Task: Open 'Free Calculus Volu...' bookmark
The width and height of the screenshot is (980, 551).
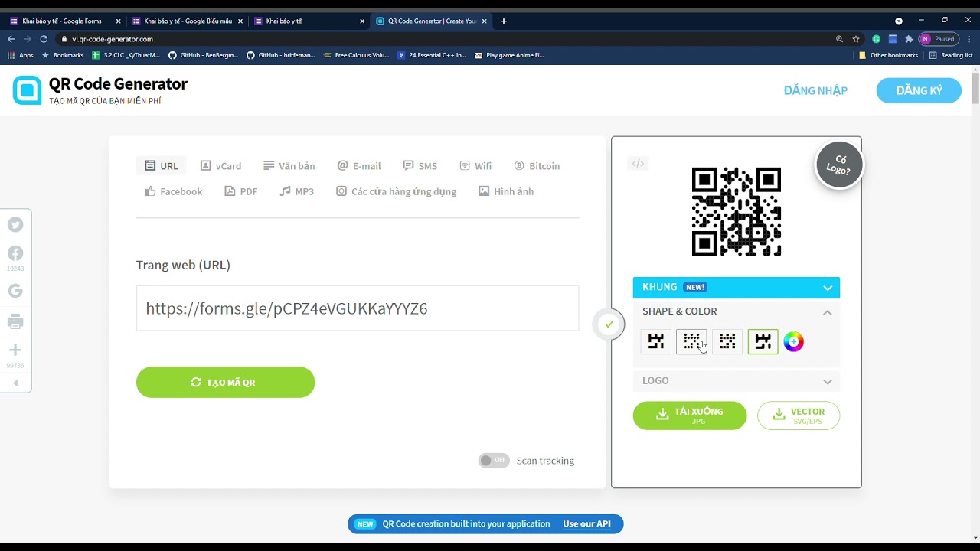Action: coord(357,55)
